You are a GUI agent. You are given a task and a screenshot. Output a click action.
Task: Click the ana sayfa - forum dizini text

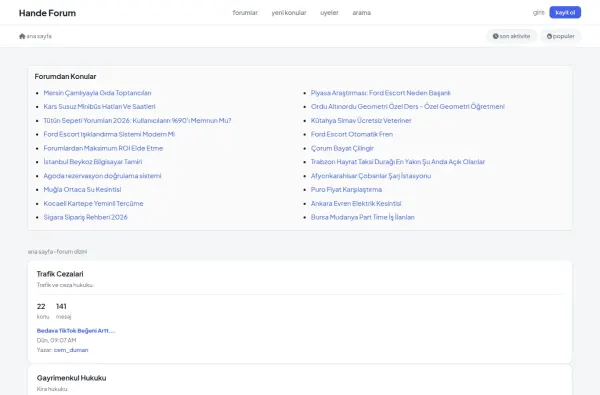tap(57, 251)
